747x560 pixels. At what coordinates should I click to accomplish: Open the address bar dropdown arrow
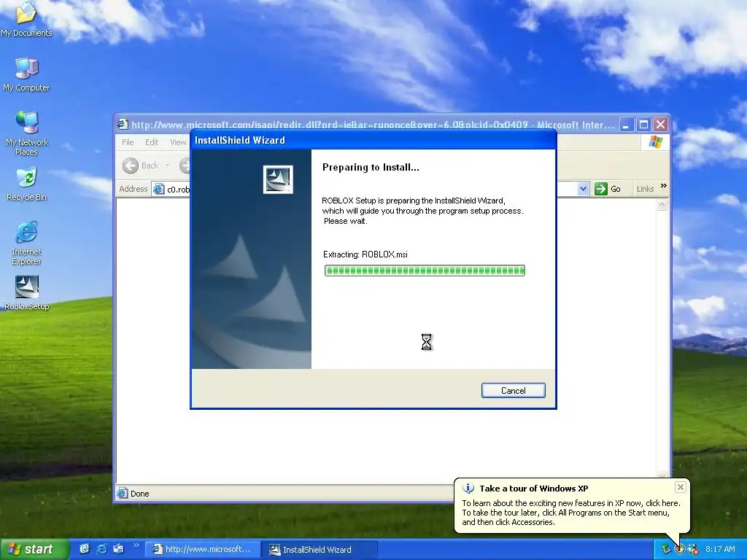click(x=583, y=189)
